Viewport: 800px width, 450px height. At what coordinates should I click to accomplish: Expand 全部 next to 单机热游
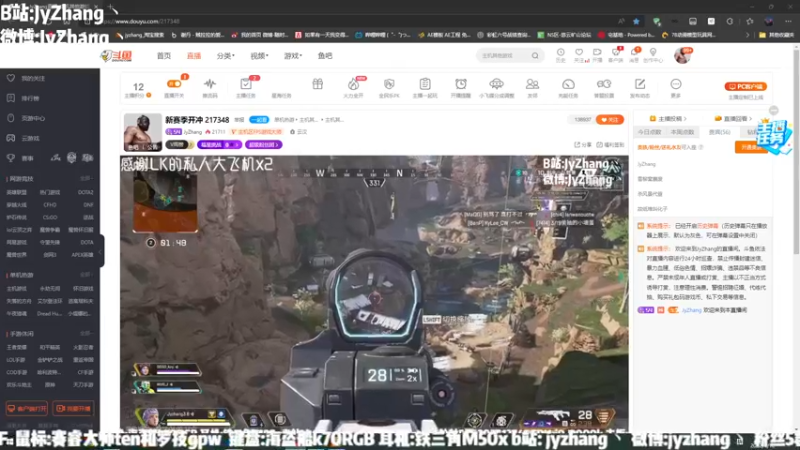click(86, 275)
